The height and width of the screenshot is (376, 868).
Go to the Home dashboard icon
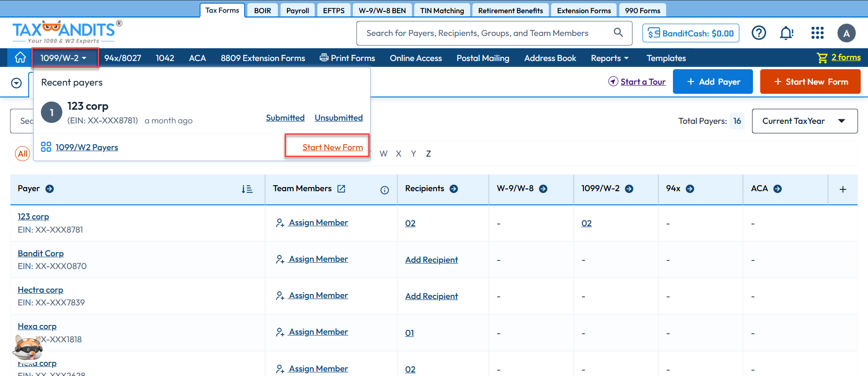tap(20, 58)
